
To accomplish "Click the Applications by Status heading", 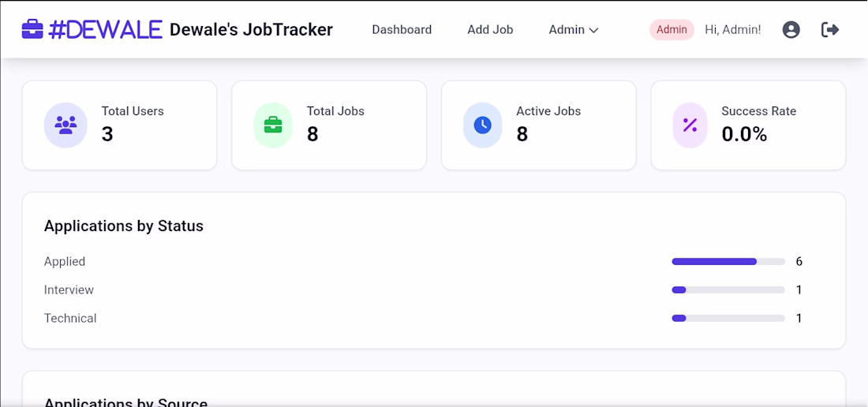I will [124, 226].
